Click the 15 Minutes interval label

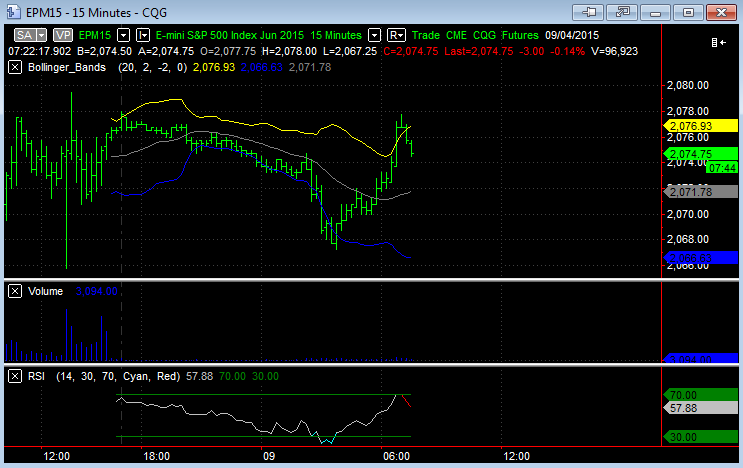tap(335, 36)
